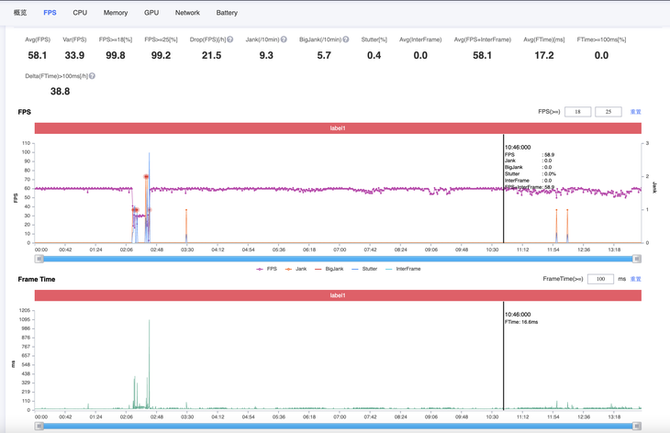Click the FrameTime threshold field showing 100
This screenshot has width=670, height=433.
tap(600, 279)
